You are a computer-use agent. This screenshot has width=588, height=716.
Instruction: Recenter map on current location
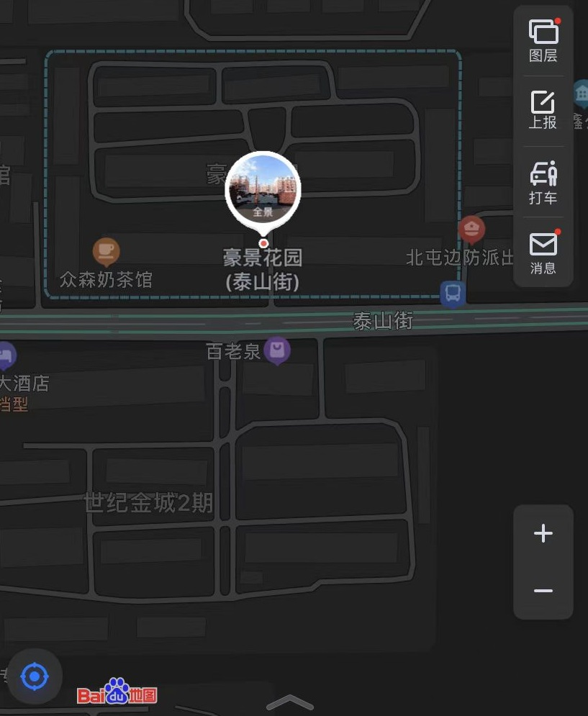click(x=35, y=676)
